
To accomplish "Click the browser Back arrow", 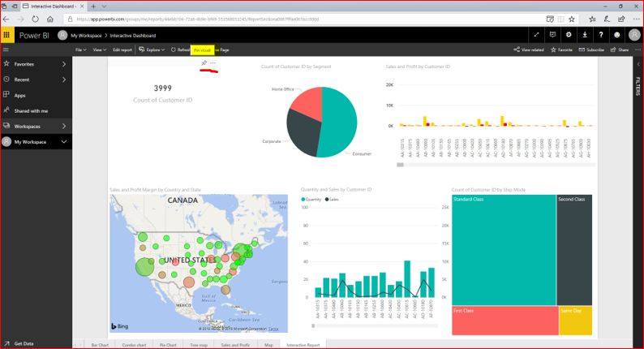I will pyautogui.click(x=6, y=19).
